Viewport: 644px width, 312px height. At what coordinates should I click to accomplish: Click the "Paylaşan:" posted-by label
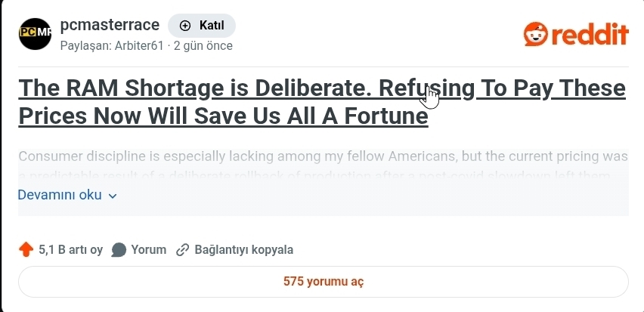coord(85,45)
